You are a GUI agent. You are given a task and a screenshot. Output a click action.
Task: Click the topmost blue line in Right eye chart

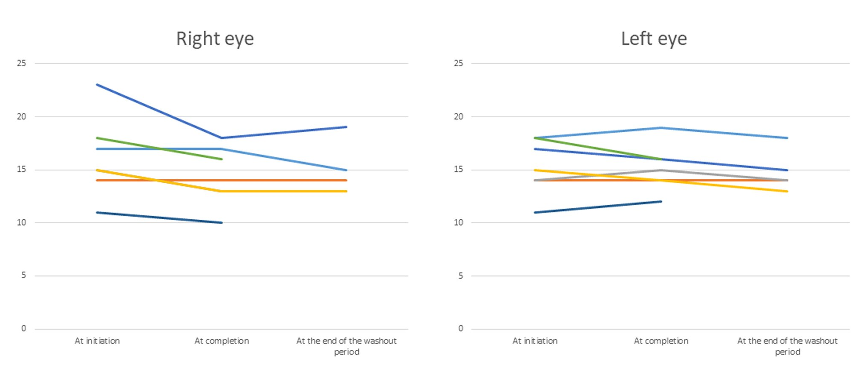click(x=160, y=111)
